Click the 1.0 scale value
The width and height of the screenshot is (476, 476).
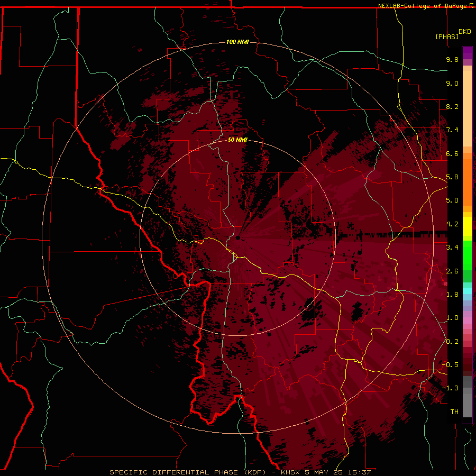[452, 318]
